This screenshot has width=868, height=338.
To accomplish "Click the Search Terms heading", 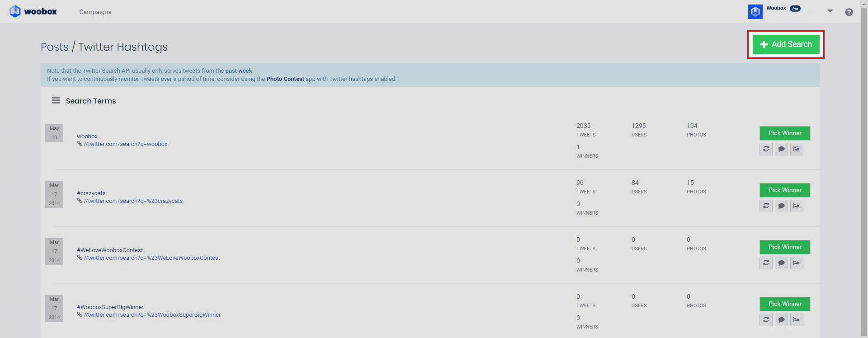I will tap(91, 101).
